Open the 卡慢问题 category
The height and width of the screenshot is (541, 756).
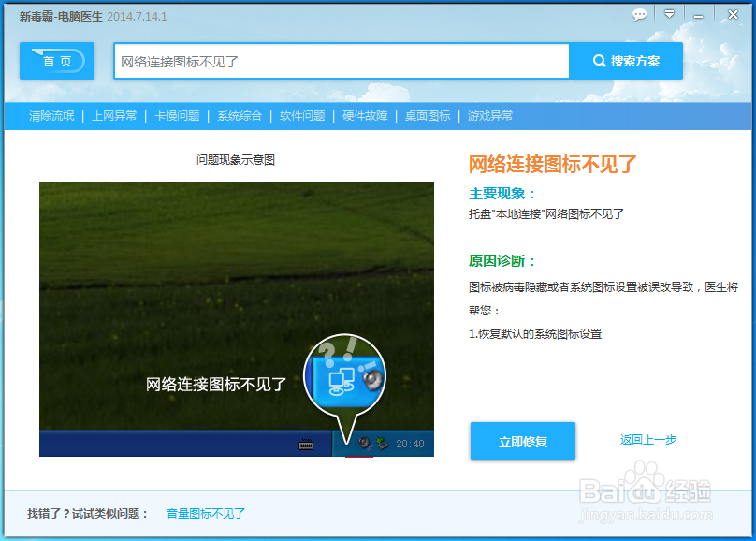click(x=177, y=116)
